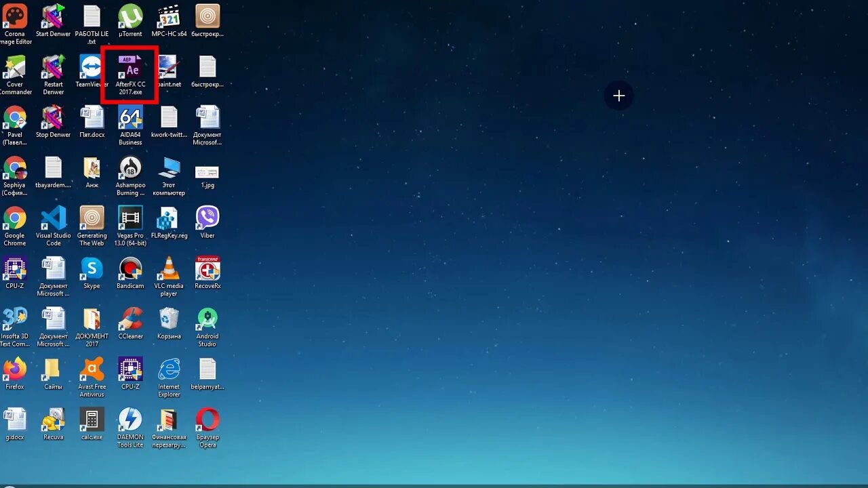Open the DAEMON Tools Lite shortcut
The image size is (868, 488).
130,428
